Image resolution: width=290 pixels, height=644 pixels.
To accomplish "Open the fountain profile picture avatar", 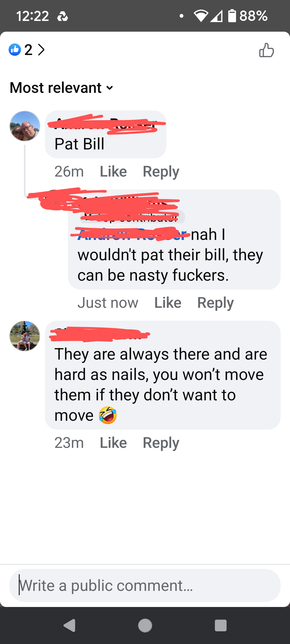I will pyautogui.click(x=25, y=336).
